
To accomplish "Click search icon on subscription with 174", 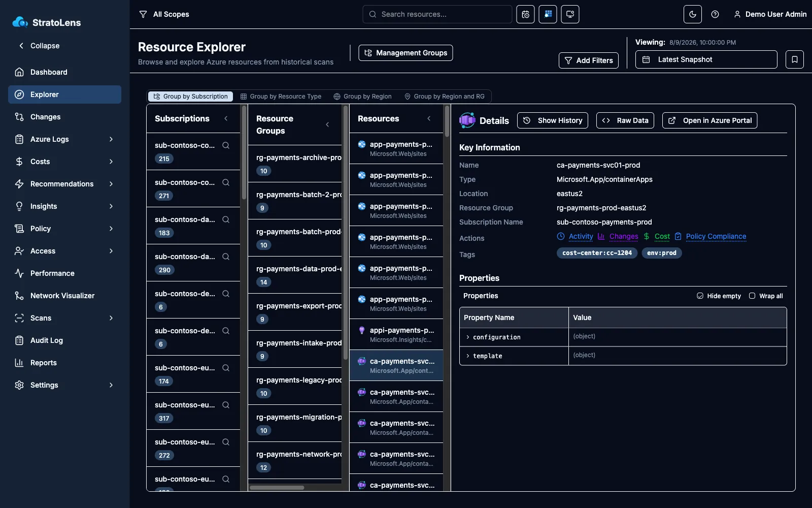I will tap(226, 368).
